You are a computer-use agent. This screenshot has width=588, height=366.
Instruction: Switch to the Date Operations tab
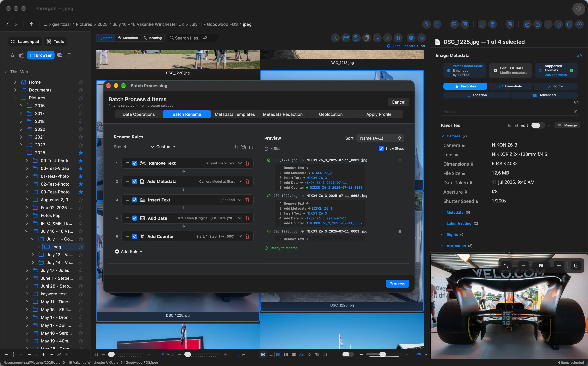tap(139, 114)
